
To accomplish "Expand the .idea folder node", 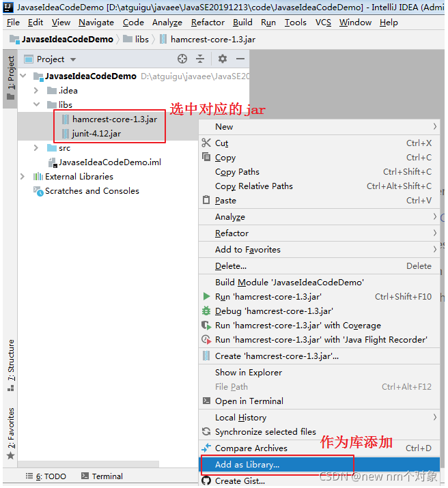I will tap(36, 90).
